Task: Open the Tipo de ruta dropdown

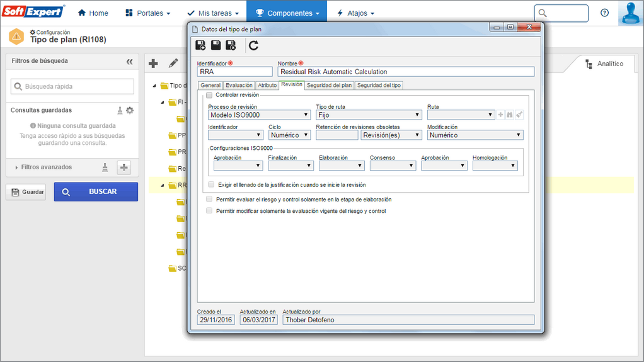Action: (369, 115)
